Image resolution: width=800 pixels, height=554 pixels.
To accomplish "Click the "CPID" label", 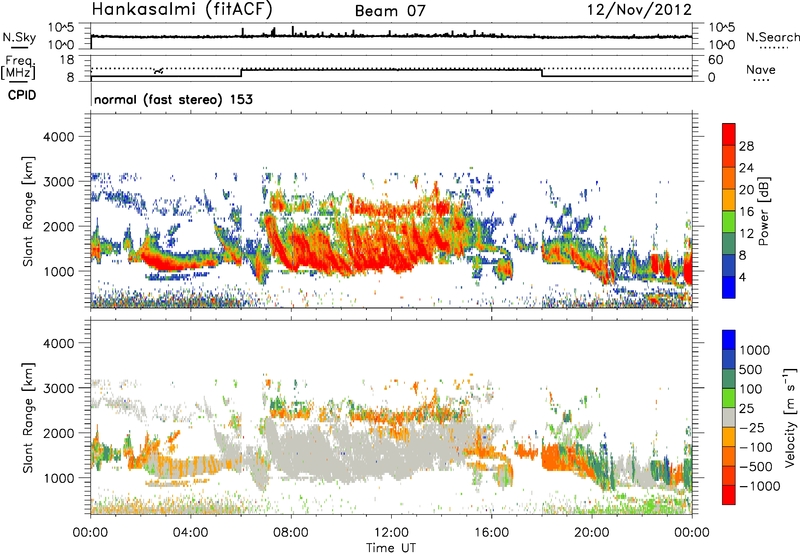I will coord(22,95).
